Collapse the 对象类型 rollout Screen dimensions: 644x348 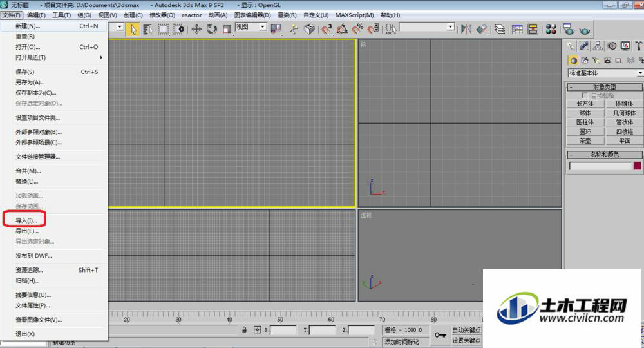click(605, 87)
